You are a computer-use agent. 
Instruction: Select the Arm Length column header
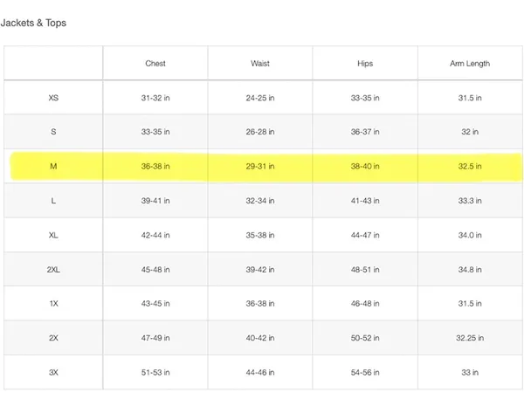(x=470, y=64)
